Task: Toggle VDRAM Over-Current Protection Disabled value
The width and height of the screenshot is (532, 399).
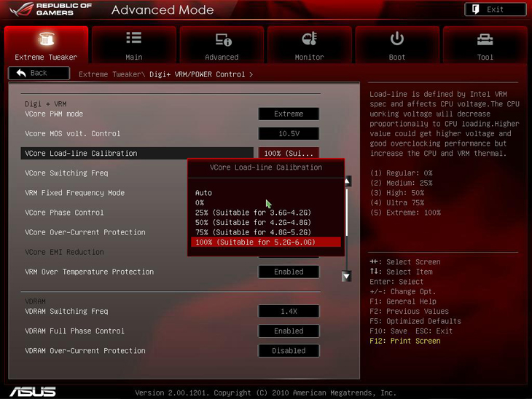Action: (289, 351)
